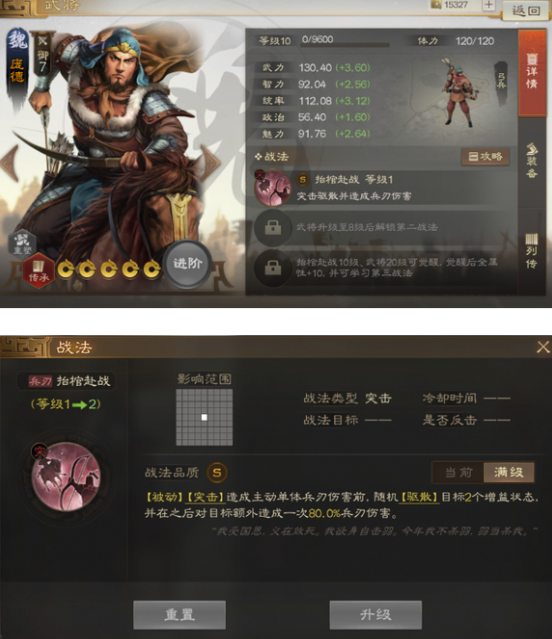Show previous general with left arrow
The width and height of the screenshot is (552, 639).
(x=10, y=163)
